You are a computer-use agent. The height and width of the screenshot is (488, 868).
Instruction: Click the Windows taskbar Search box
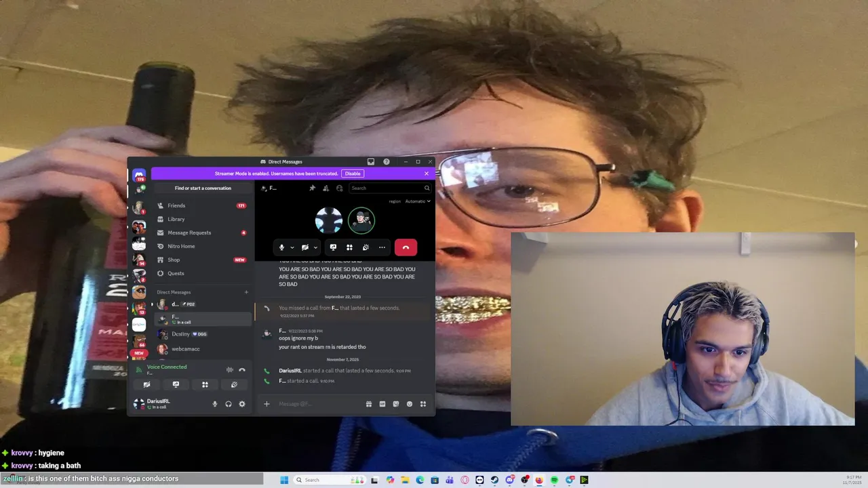[329, 480]
